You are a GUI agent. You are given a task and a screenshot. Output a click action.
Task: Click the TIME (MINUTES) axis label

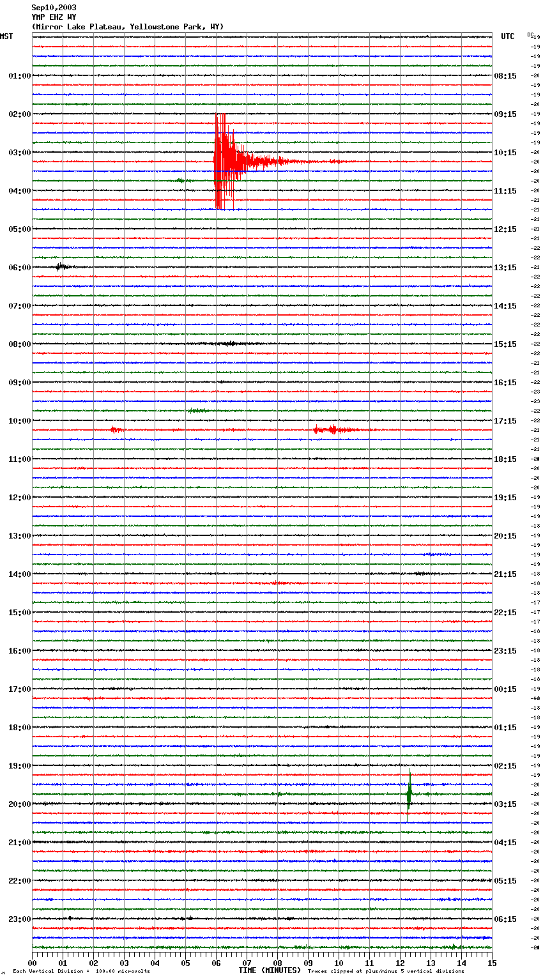tap(270, 970)
